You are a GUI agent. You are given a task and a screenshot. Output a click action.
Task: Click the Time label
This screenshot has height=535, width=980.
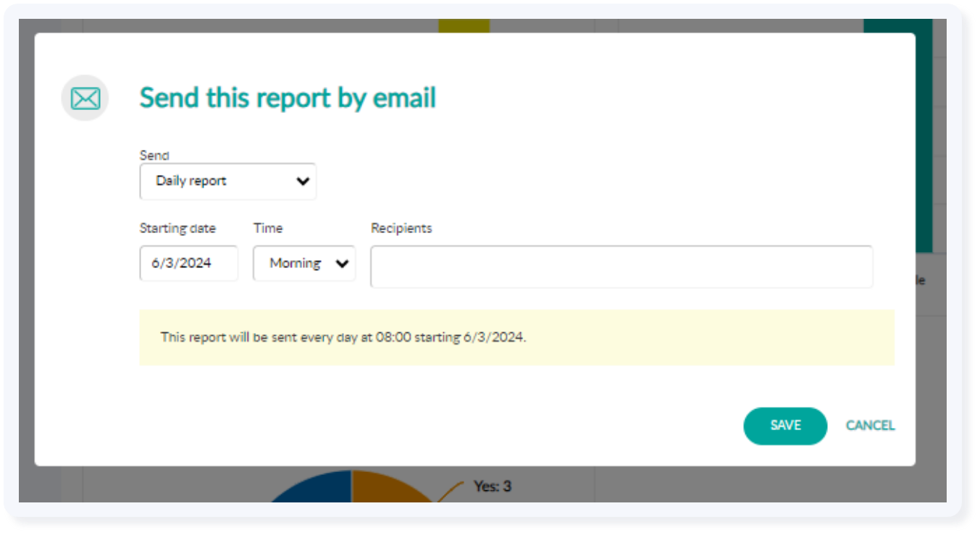(x=267, y=228)
